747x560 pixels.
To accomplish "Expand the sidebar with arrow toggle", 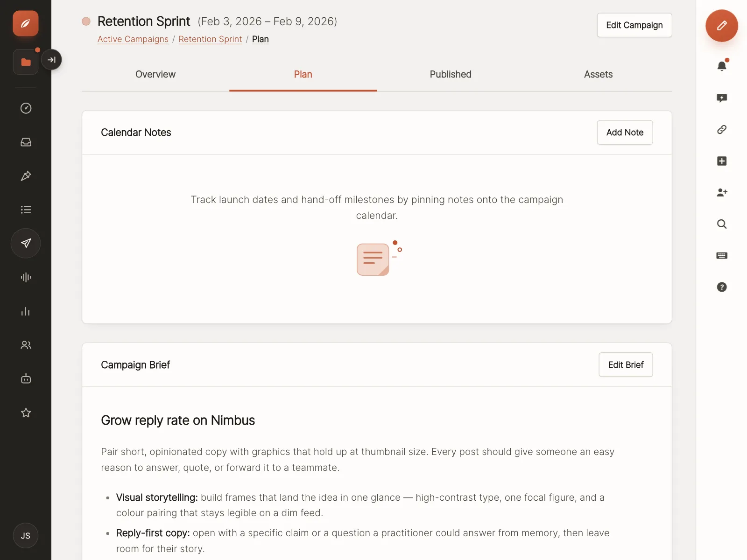I will 51,60.
